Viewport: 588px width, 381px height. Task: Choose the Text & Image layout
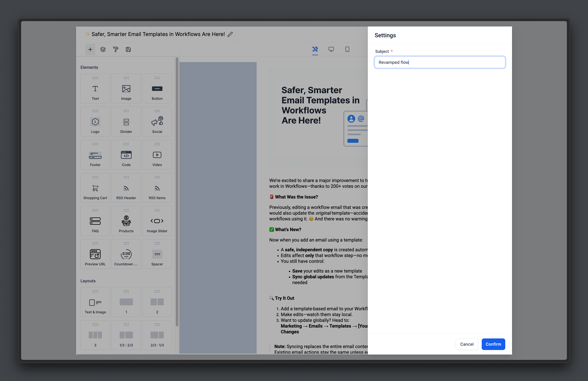pos(95,302)
